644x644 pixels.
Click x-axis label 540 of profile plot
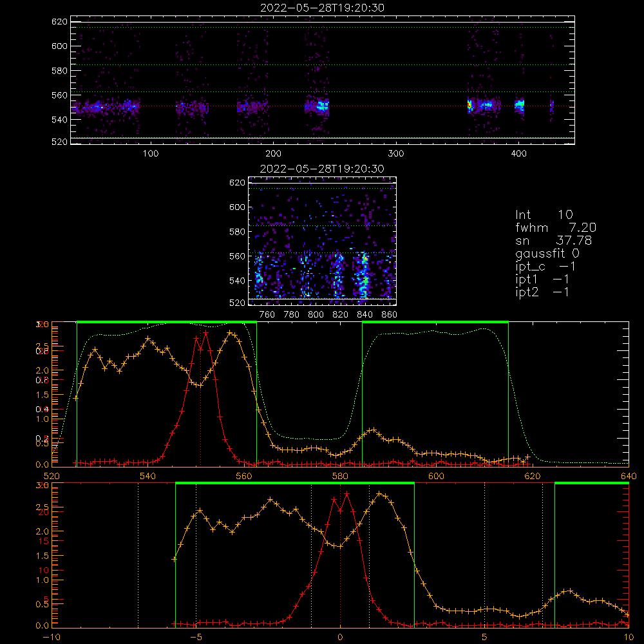coord(148,477)
